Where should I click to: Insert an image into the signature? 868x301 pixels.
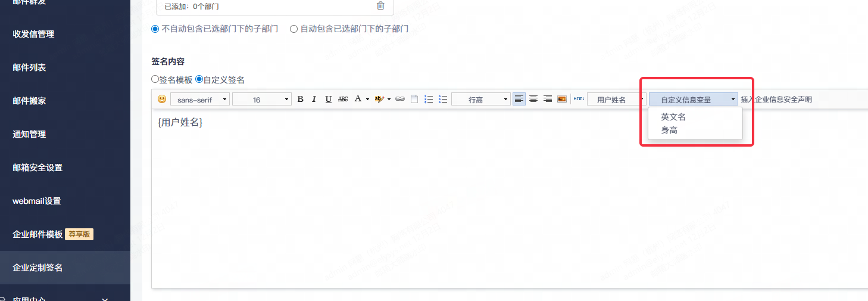tap(561, 99)
